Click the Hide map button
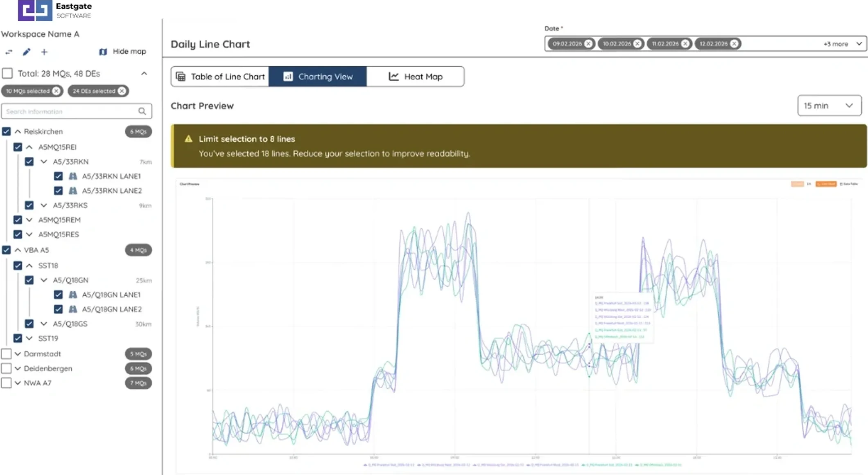Screen dimensions: 868x475 pyautogui.click(x=122, y=52)
